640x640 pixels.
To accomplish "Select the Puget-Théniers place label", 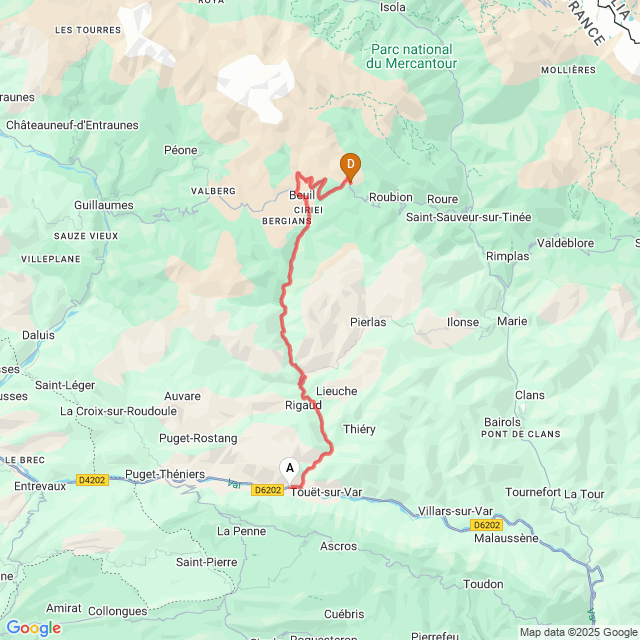I will [165, 474].
